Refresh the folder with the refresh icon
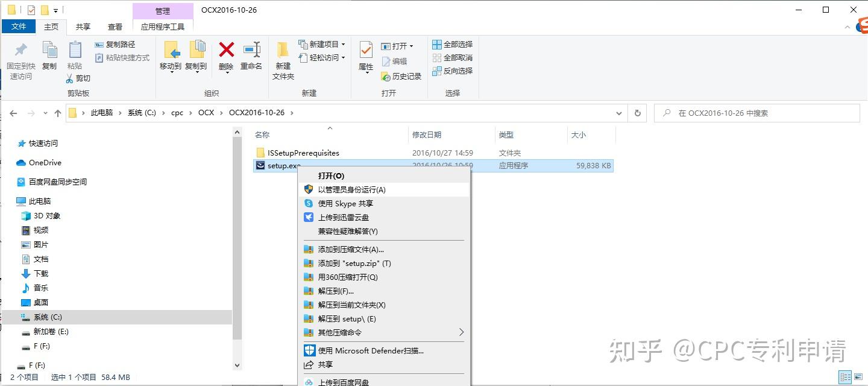This screenshot has height=386, width=868. (x=637, y=113)
